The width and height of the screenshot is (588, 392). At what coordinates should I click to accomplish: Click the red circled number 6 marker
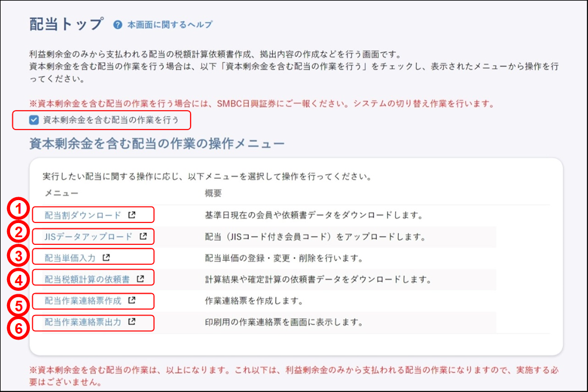[x=19, y=328]
